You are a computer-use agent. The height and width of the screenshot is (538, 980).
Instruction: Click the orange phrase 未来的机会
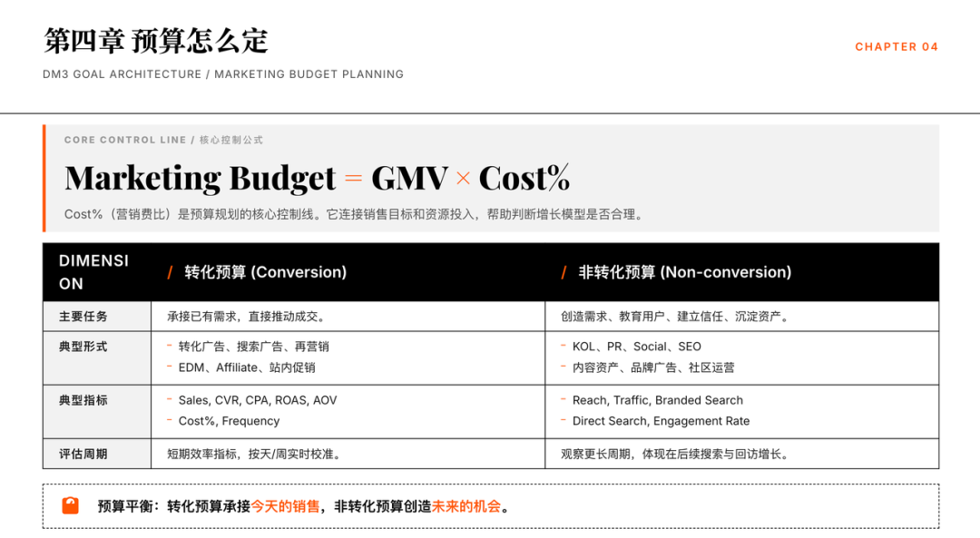tap(466, 507)
